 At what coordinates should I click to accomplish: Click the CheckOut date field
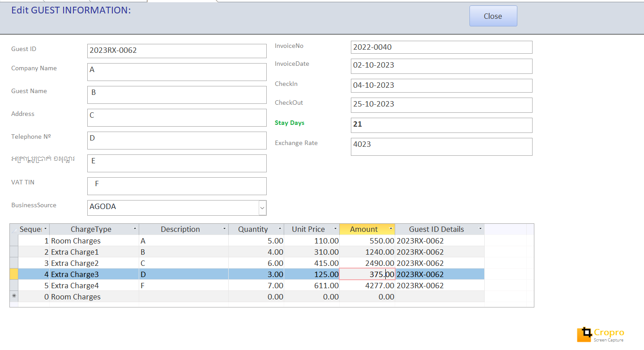(x=441, y=105)
